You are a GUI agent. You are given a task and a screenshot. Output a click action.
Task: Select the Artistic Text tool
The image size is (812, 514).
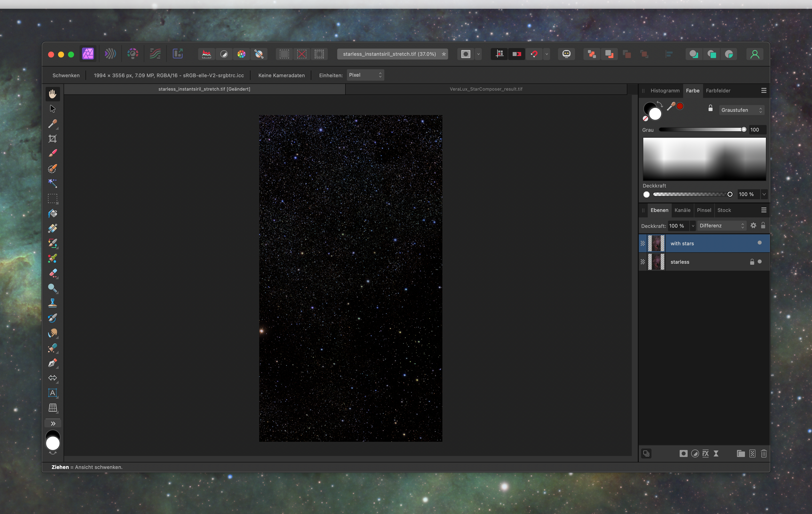click(x=53, y=393)
